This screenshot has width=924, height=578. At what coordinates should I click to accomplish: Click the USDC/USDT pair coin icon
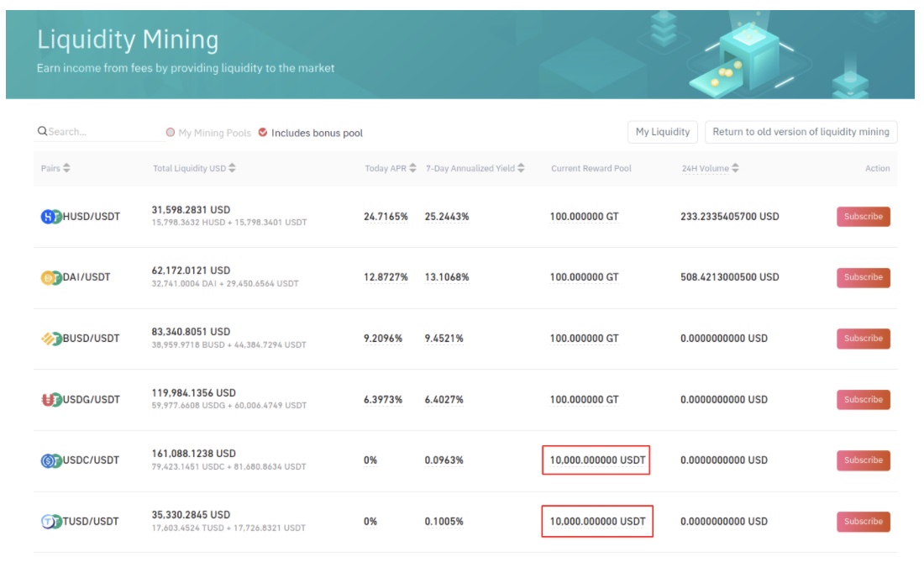[52, 460]
